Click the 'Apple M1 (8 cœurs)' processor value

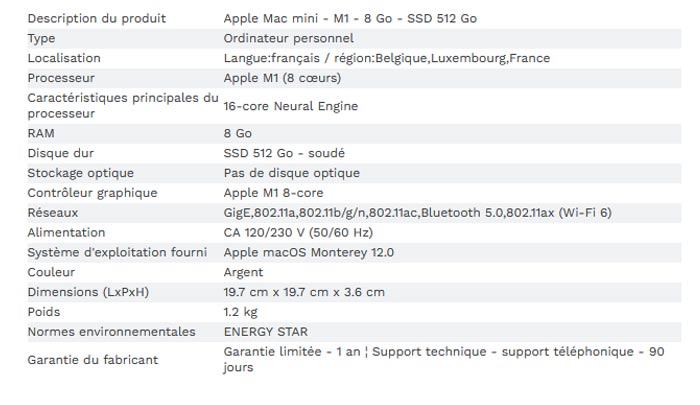tap(282, 78)
